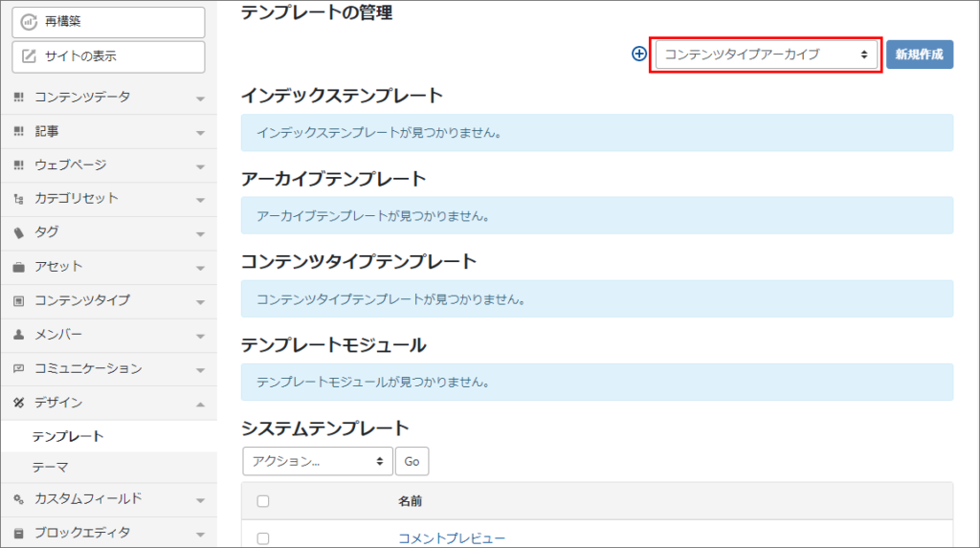Click the タグ tag icon in sidebar
The image size is (980, 548).
point(19,232)
